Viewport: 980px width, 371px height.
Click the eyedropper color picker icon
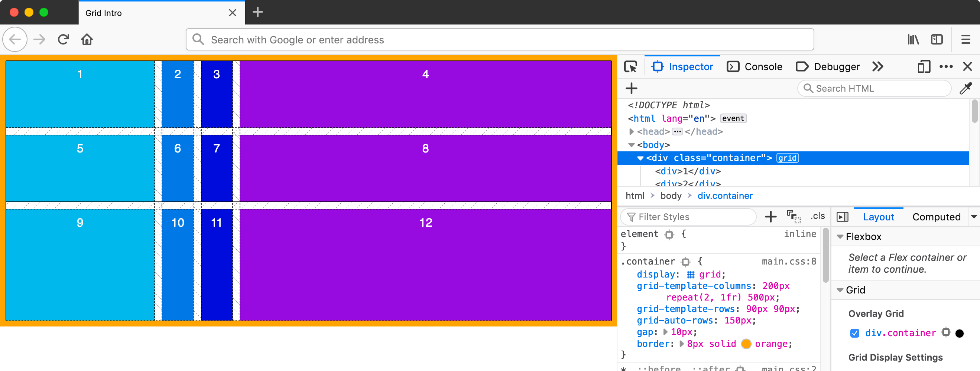coord(966,89)
